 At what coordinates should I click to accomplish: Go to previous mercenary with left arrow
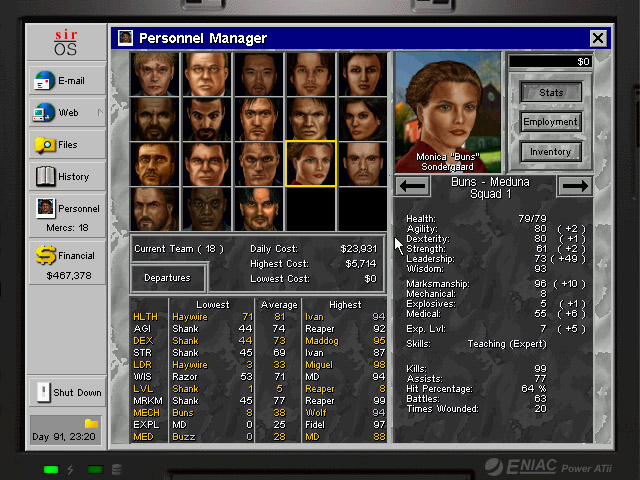(x=412, y=186)
